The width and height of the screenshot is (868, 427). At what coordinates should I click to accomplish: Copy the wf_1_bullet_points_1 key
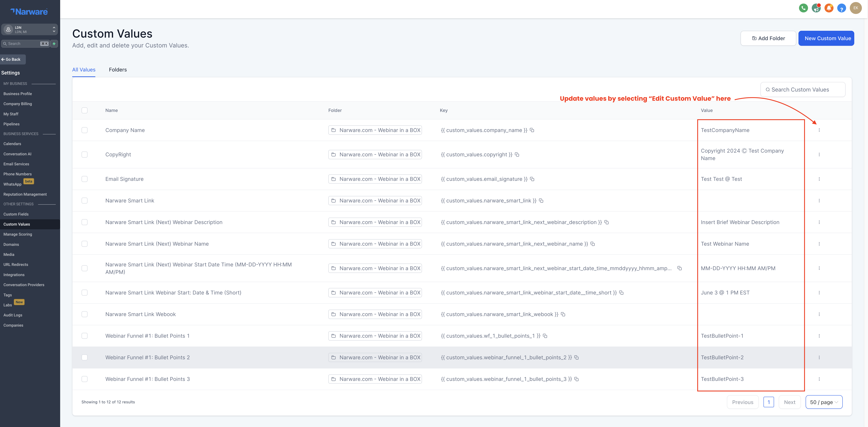[545, 336]
